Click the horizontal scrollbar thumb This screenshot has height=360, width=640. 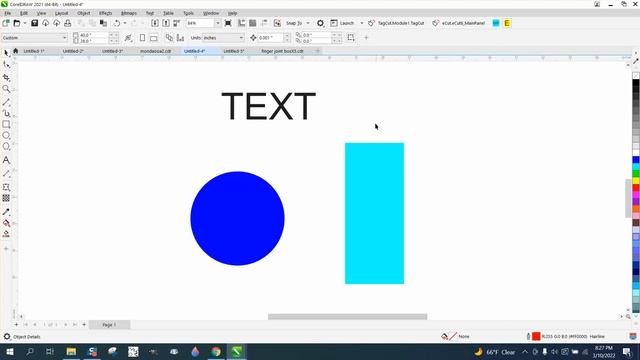(x=347, y=317)
